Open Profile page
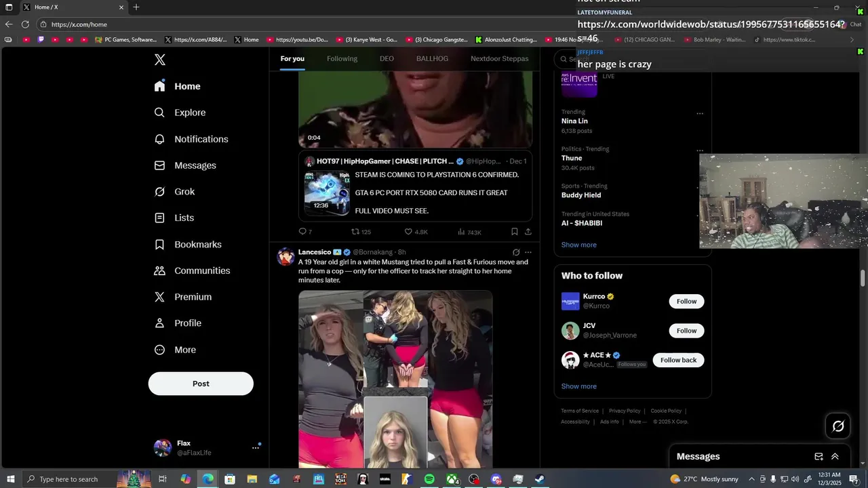Screen dimensions: 868x488 [x=178, y=323]
